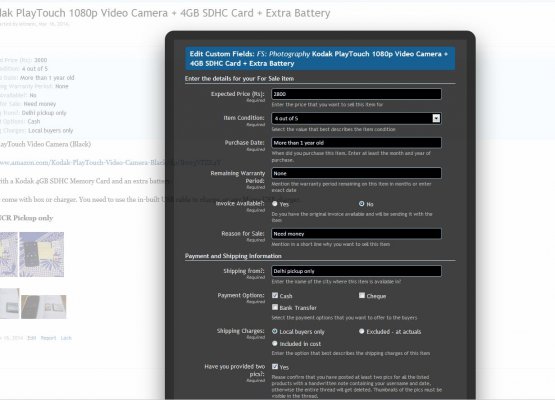Choose Local buyers only shipping charges

(275, 331)
